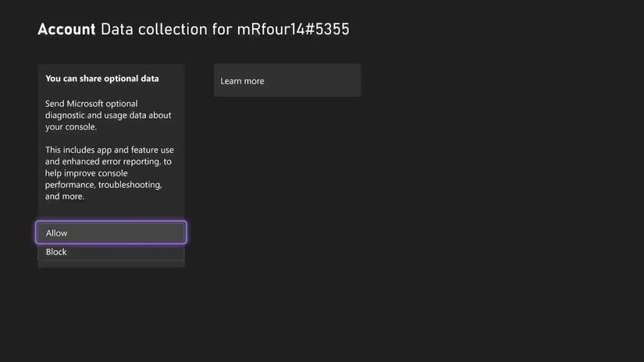The height and width of the screenshot is (362, 644).
Task: Select the Allow option
Action: click(111, 232)
